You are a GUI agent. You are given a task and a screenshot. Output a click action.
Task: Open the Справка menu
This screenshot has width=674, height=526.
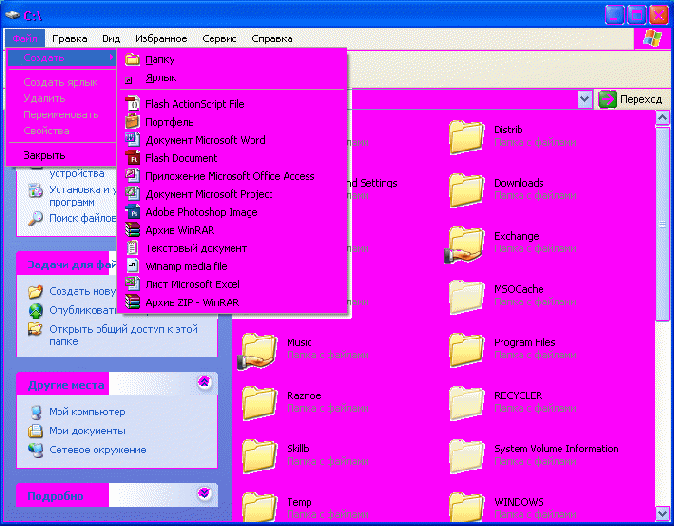(272, 39)
